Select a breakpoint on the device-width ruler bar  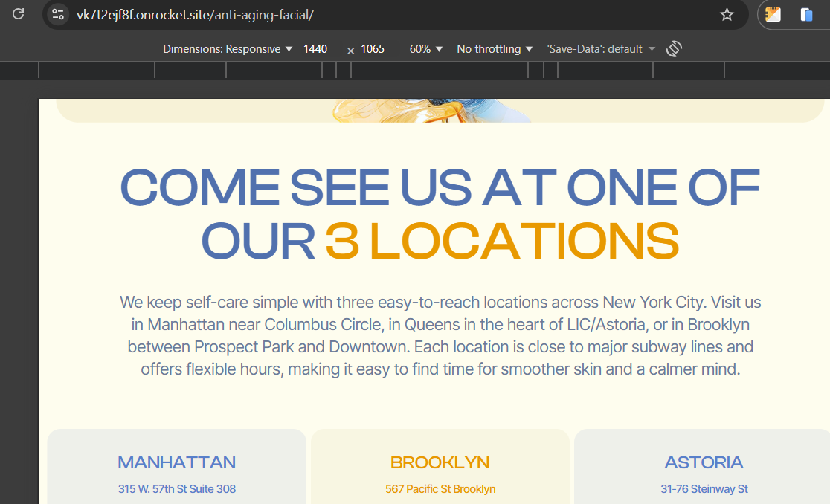pos(415,71)
